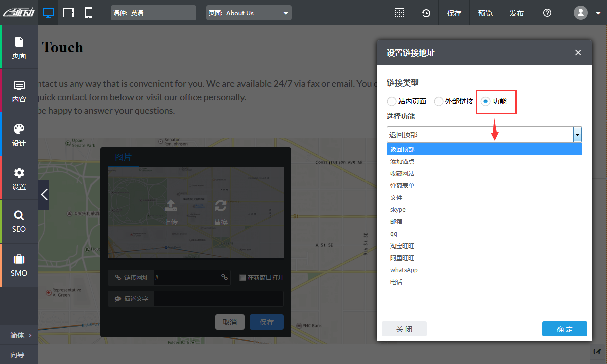Open the help menu
This screenshot has width=607, height=364.
click(547, 13)
